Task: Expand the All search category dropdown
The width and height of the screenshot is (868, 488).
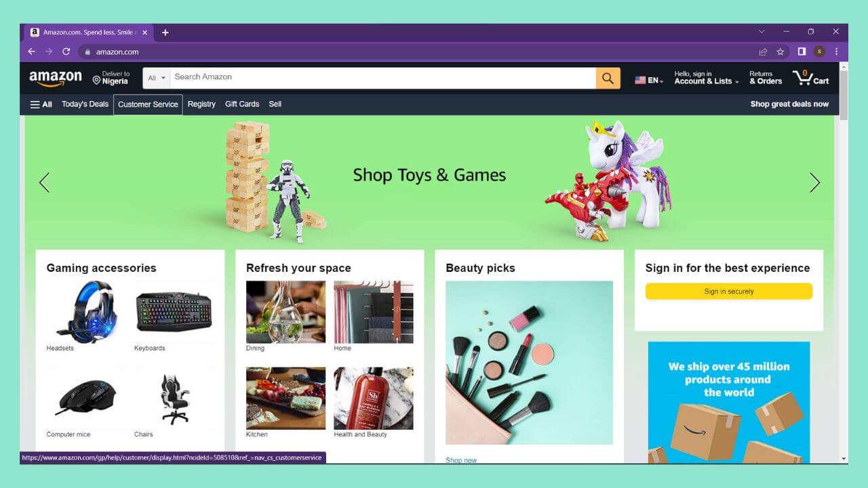Action: click(x=157, y=78)
